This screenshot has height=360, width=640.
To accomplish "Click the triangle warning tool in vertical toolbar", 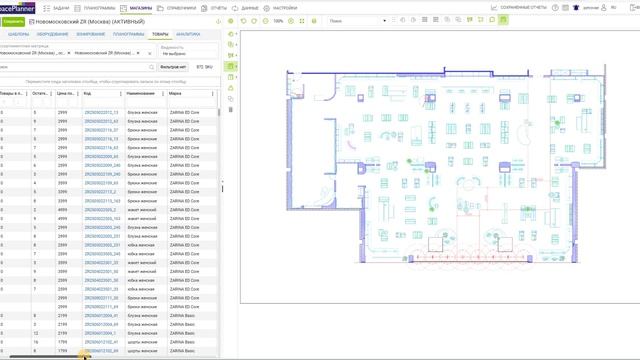I will coord(231,88).
